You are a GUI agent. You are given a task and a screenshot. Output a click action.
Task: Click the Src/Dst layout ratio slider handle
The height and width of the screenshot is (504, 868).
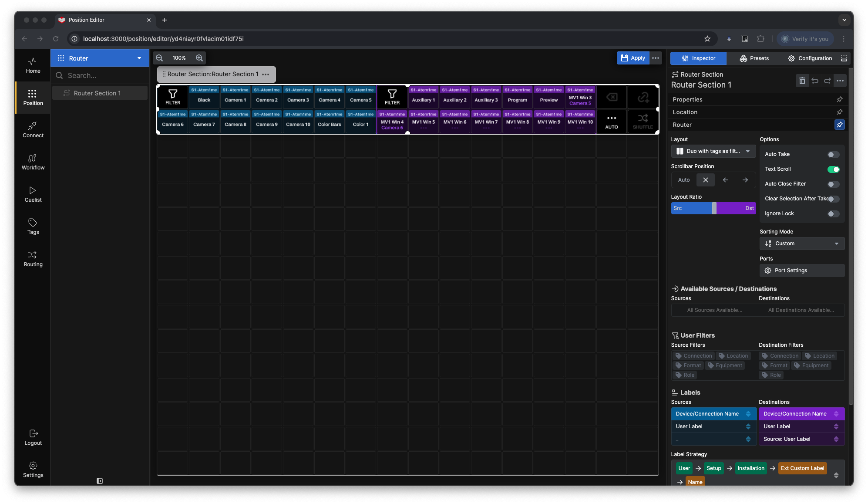[714, 208]
